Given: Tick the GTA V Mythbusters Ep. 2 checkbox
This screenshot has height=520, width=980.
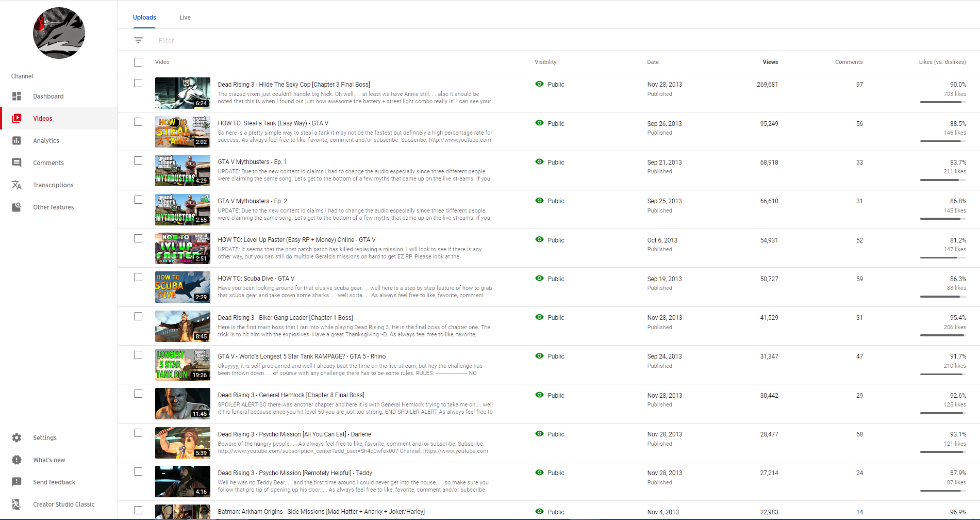Looking at the screenshot, I should click(138, 200).
